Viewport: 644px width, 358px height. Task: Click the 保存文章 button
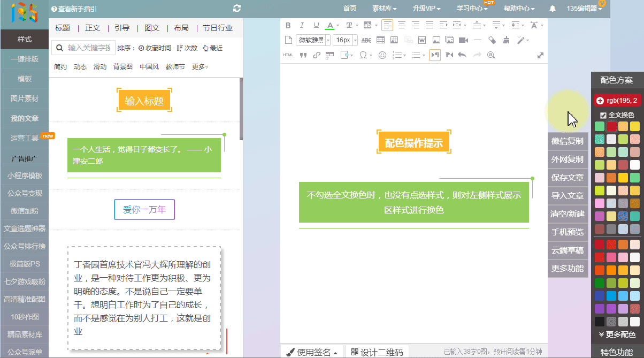568,178
